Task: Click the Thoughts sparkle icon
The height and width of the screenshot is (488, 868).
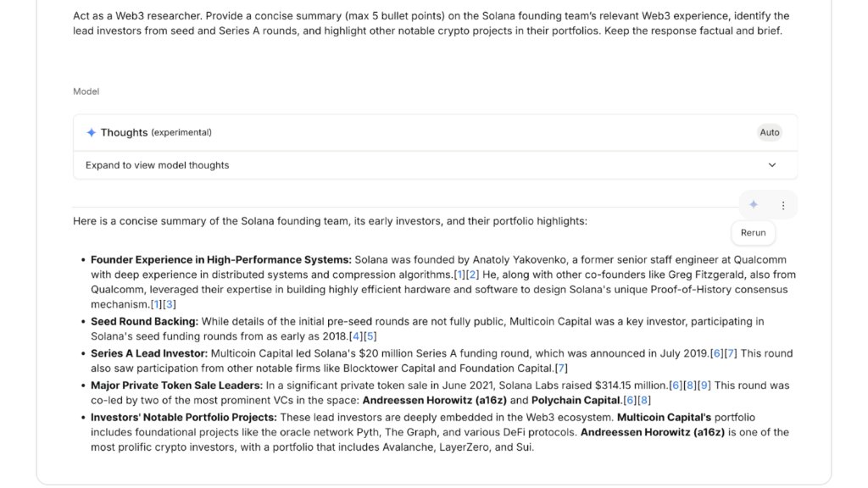Action: (x=92, y=133)
